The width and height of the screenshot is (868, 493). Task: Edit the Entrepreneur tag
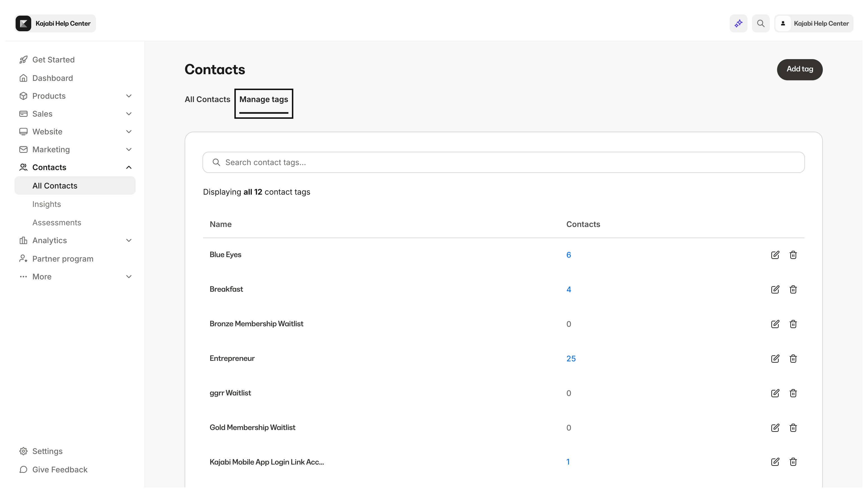point(775,359)
